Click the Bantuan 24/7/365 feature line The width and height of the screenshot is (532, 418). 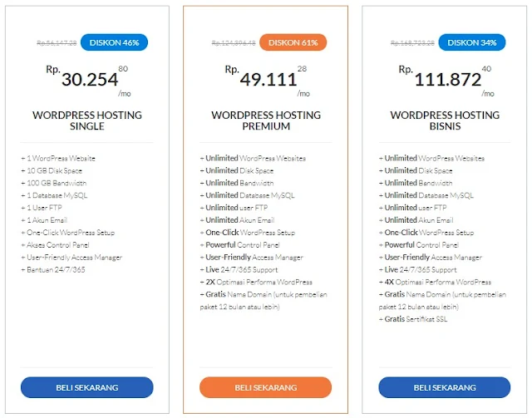pos(53,270)
